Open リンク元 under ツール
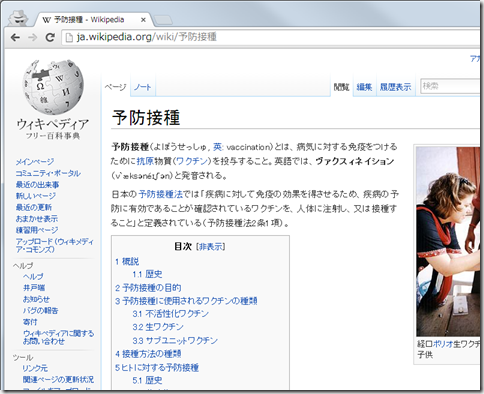Viewport: 484px width, 394px height. click(35, 369)
